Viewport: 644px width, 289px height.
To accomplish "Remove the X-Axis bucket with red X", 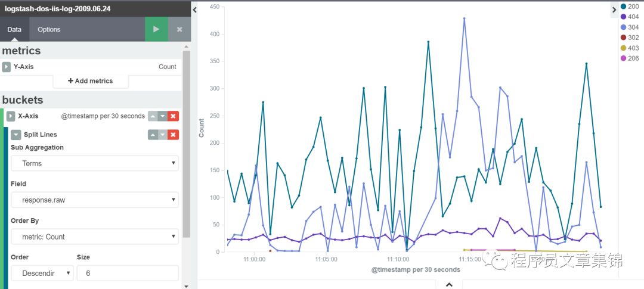I will 174,116.
